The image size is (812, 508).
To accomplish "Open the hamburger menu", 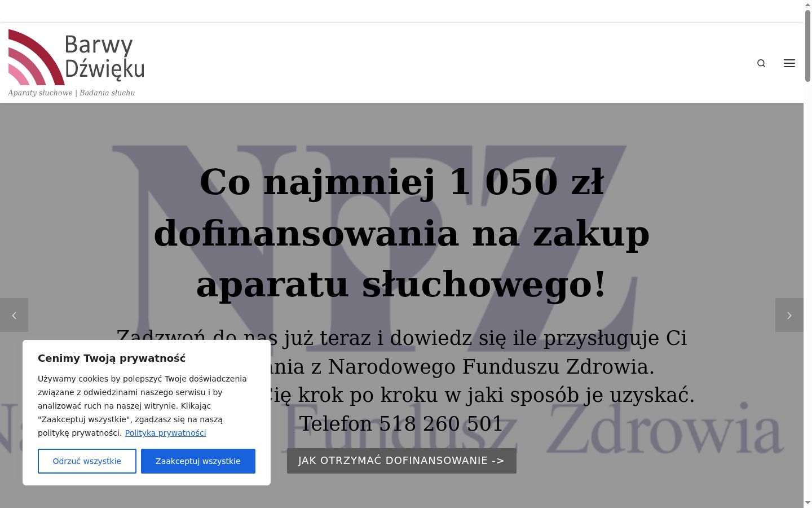I will pyautogui.click(x=789, y=63).
